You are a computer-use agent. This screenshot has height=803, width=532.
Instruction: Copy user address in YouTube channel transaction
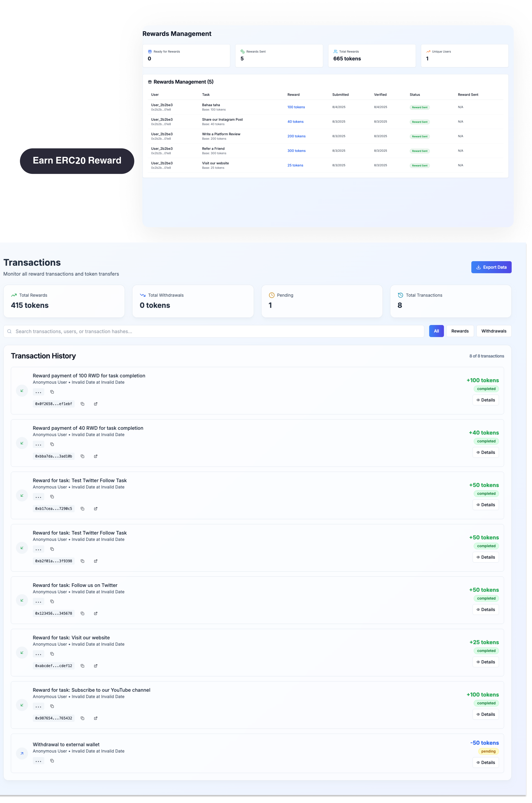tap(52, 706)
